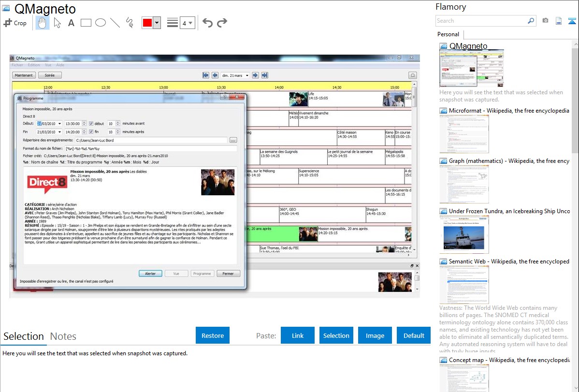The height and width of the screenshot is (392, 579).
Task: Click the Alerter button in Programme dialog
Action: point(150,274)
